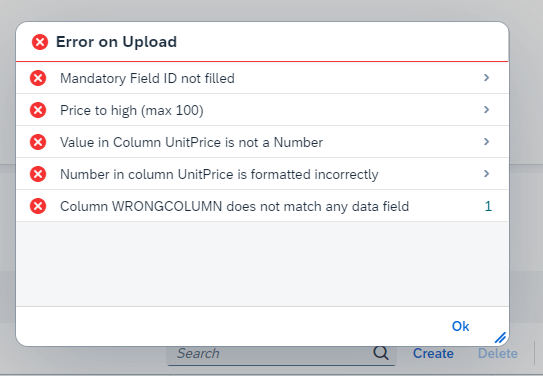The height and width of the screenshot is (376, 543).
Task: Select Column WRONGCOLUMN does not match message
Action: (x=262, y=206)
